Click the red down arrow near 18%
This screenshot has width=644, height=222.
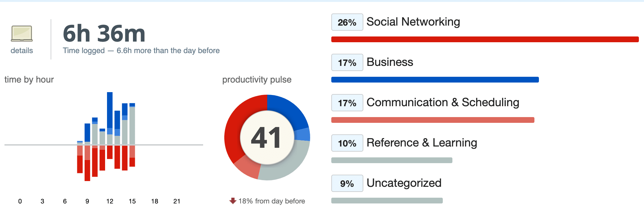coord(233,201)
